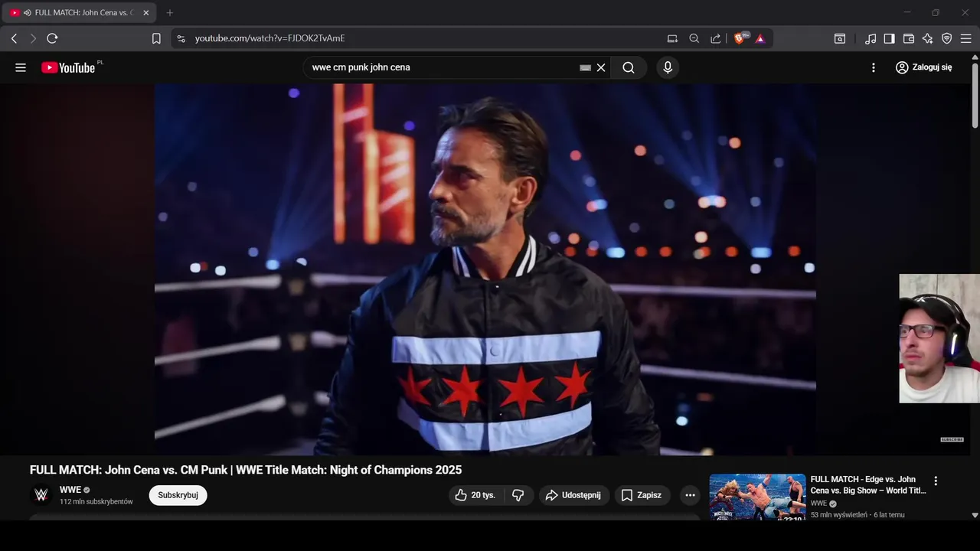Open Leo AI sparkle icon

[928, 38]
